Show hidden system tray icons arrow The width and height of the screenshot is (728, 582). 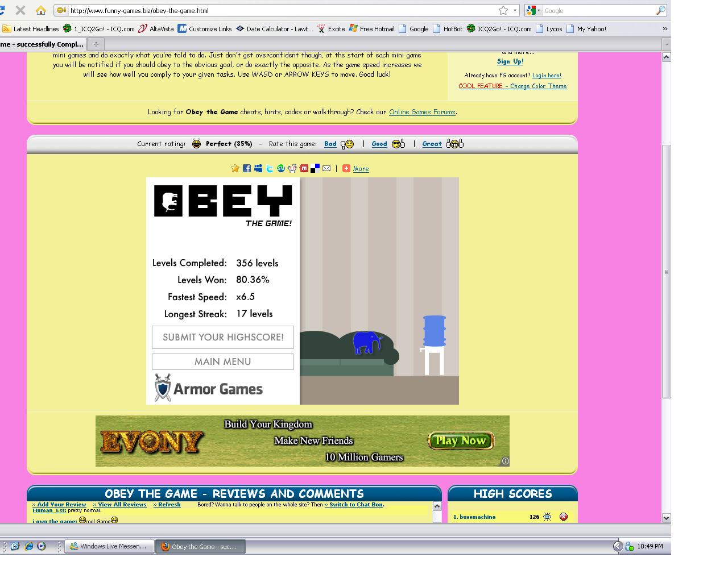point(618,546)
